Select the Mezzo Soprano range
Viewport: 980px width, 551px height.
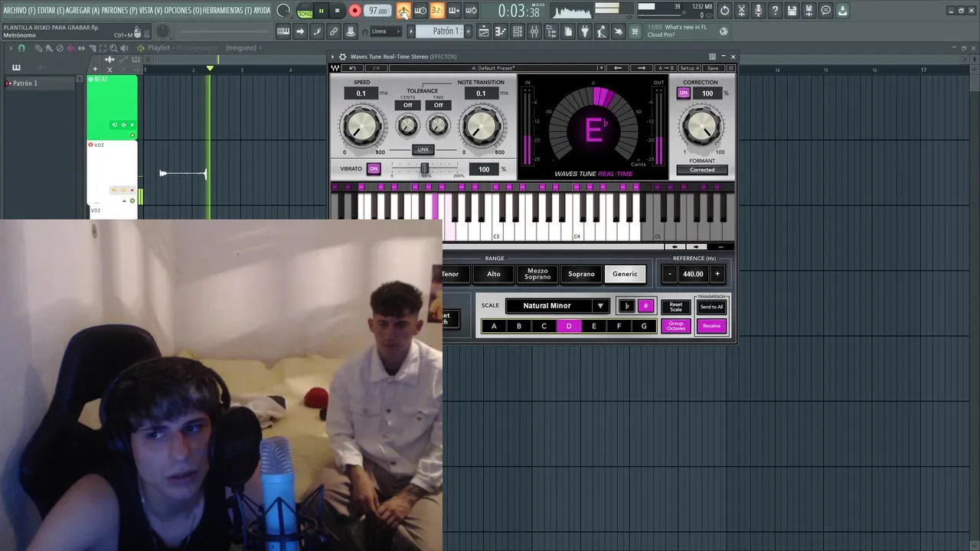tap(537, 274)
